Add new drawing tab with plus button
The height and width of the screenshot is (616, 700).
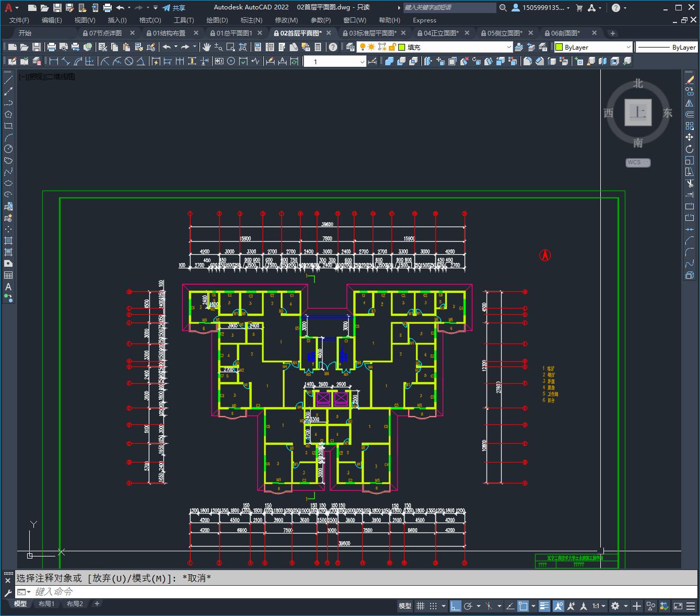pyautogui.click(x=613, y=33)
